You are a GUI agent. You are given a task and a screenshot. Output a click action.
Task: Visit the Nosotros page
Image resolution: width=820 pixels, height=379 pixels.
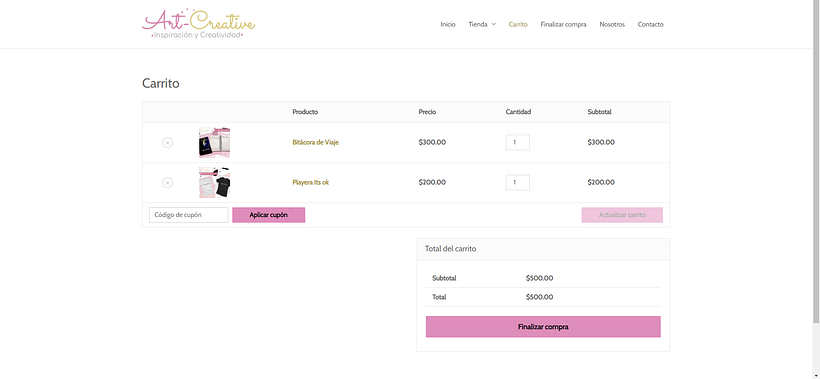612,24
